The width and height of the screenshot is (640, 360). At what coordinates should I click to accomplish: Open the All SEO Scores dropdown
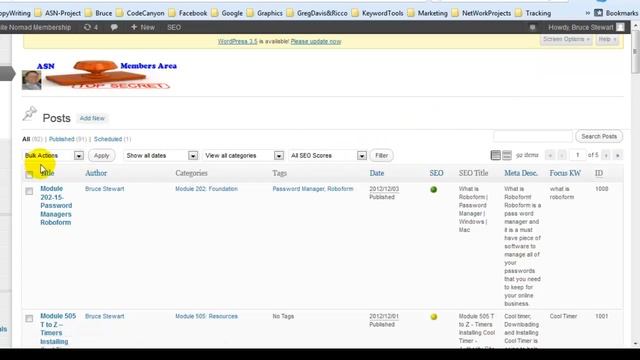[x=328, y=156]
